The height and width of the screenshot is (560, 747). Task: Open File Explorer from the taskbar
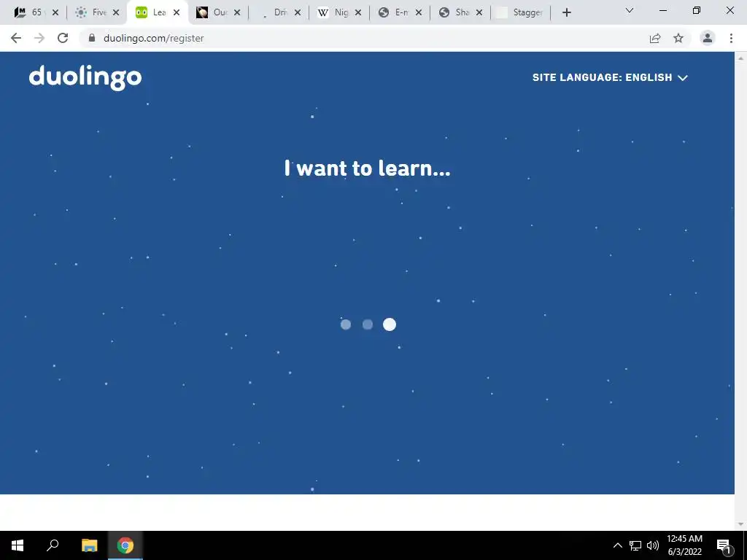pyautogui.click(x=89, y=545)
